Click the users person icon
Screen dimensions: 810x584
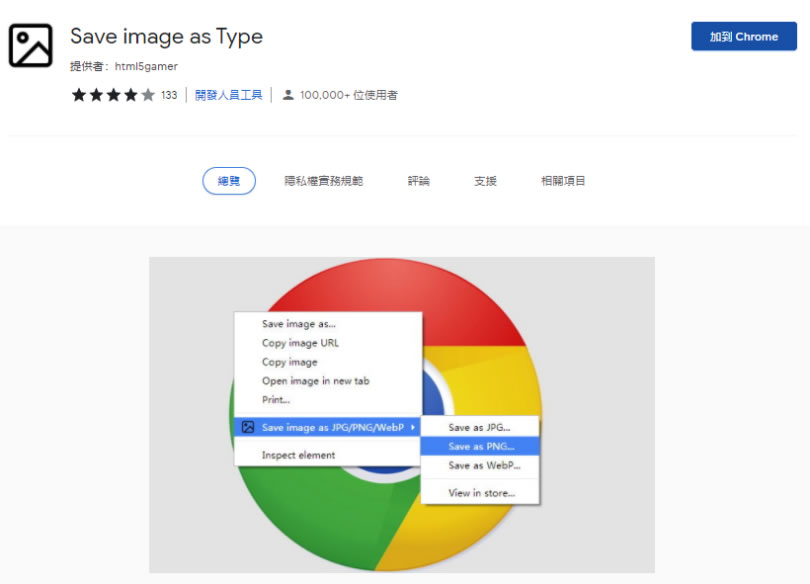tap(288, 95)
